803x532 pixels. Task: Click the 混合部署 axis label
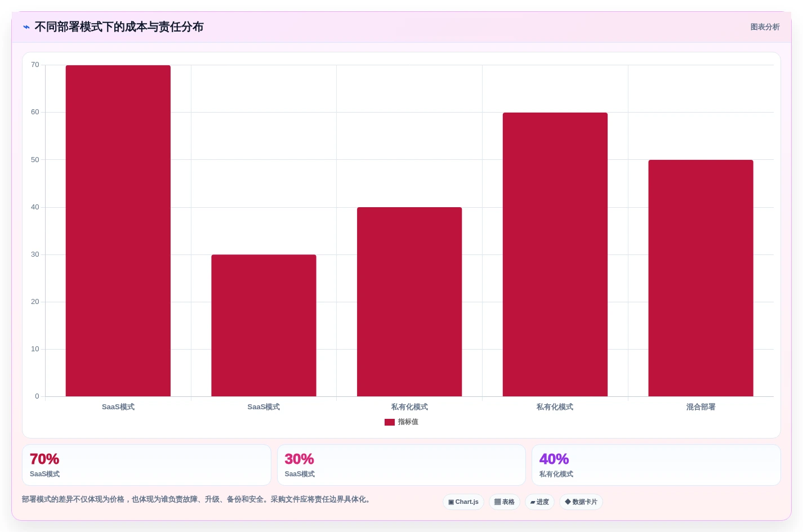(701, 407)
